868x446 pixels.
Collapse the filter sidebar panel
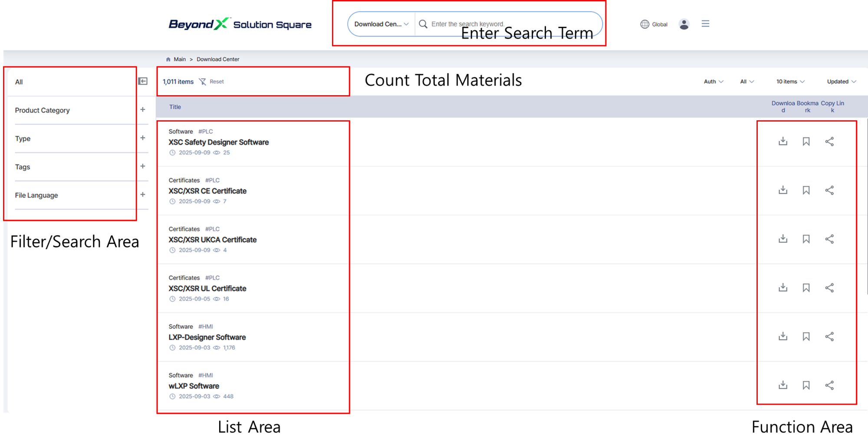coord(143,81)
